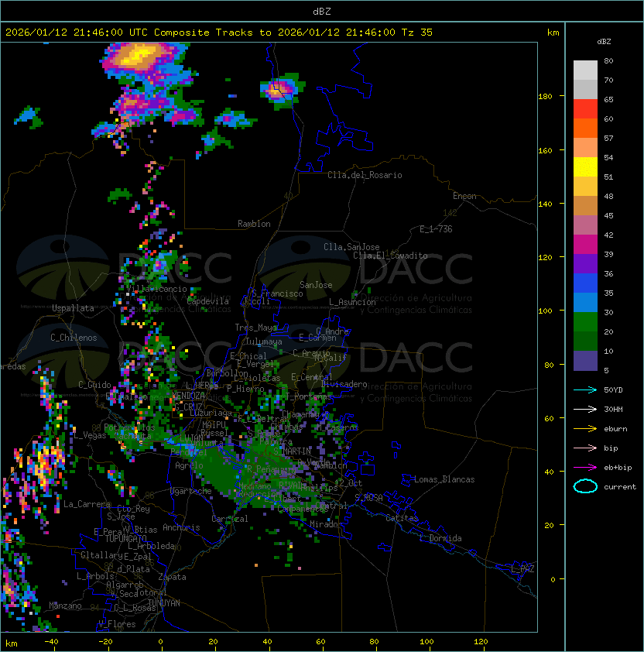Viewport: 644px width, 652px height.
Task: Click the Tulumaya place label
Action: pos(264,341)
